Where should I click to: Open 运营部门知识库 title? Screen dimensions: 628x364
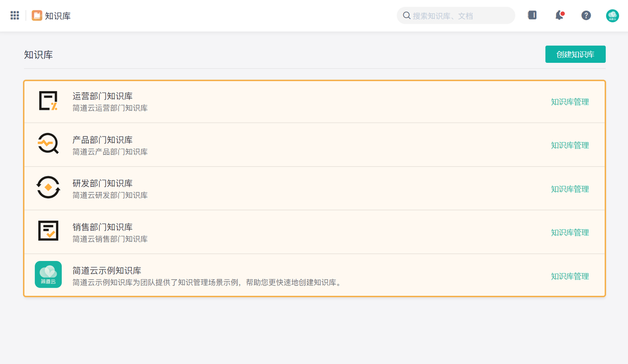click(x=103, y=96)
